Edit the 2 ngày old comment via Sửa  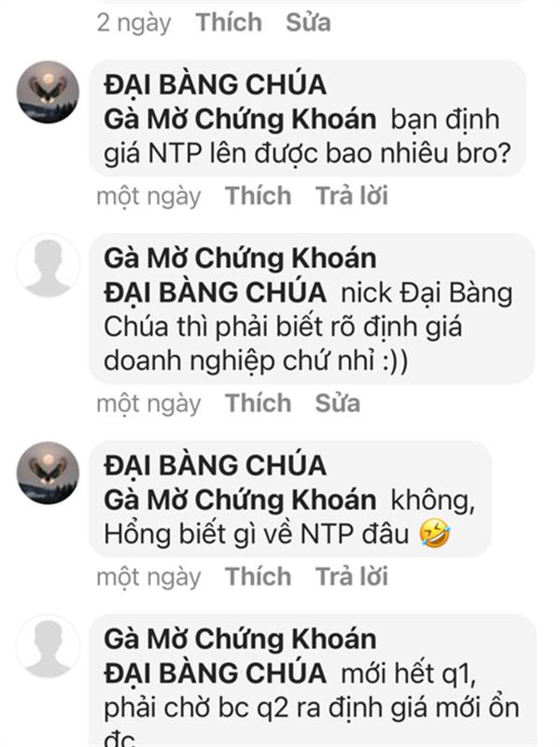click(x=308, y=22)
